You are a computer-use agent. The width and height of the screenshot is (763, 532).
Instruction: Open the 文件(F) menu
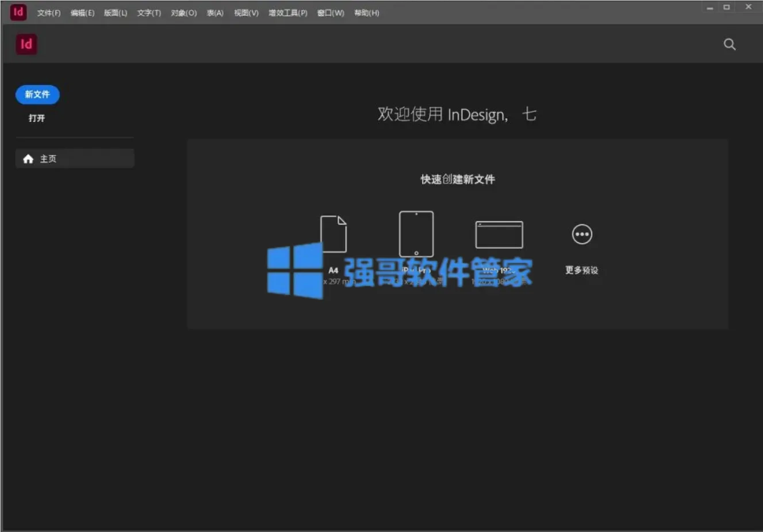tap(49, 13)
